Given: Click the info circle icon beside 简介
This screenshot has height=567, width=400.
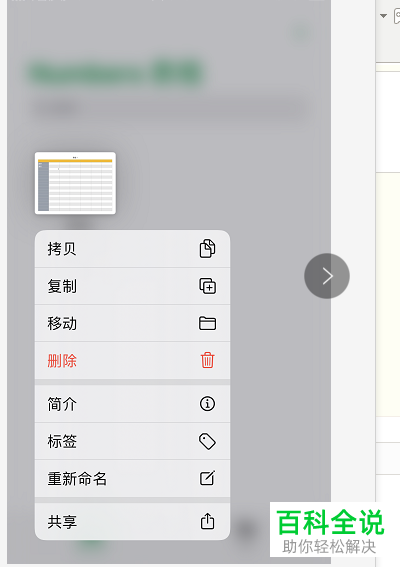Looking at the screenshot, I should coord(208,404).
